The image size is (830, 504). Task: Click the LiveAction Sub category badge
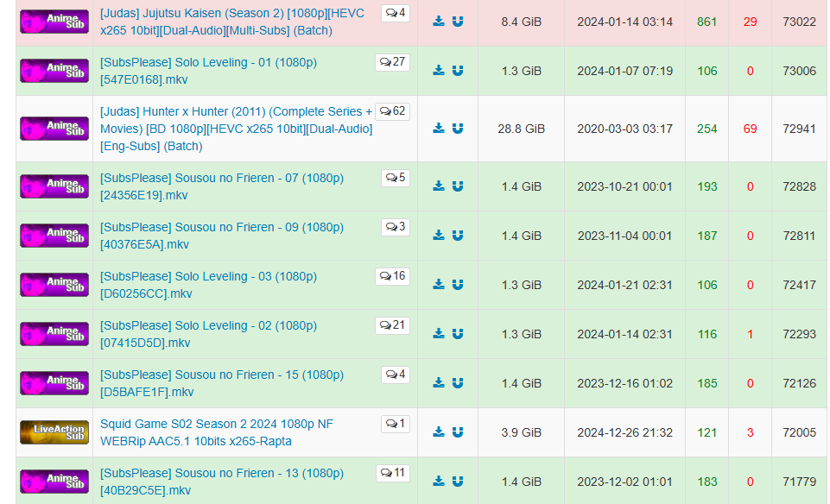pos(54,432)
